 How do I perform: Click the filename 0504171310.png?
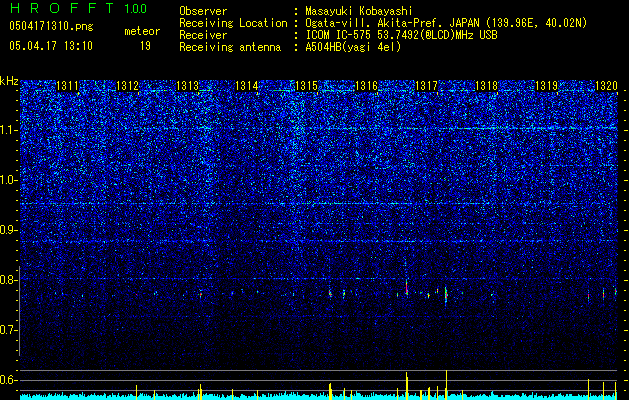click(x=51, y=26)
